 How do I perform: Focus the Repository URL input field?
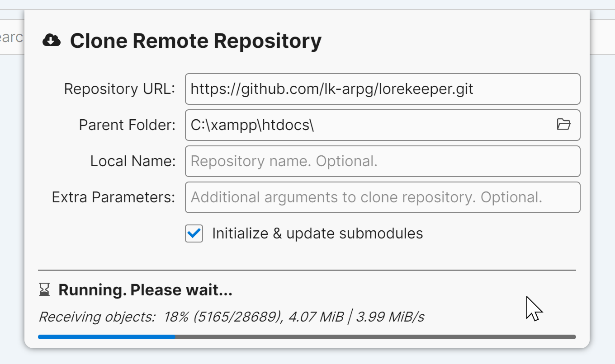382,89
